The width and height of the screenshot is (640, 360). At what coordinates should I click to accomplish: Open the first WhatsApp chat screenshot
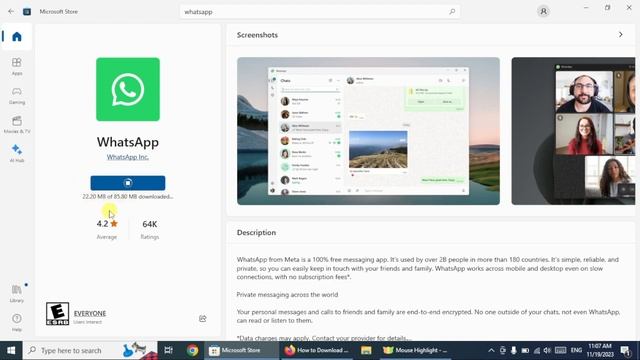tap(368, 131)
